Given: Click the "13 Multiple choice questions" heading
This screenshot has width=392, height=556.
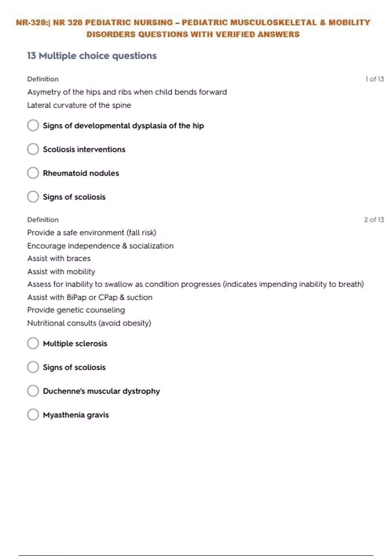Looking at the screenshot, I should (x=92, y=56).
